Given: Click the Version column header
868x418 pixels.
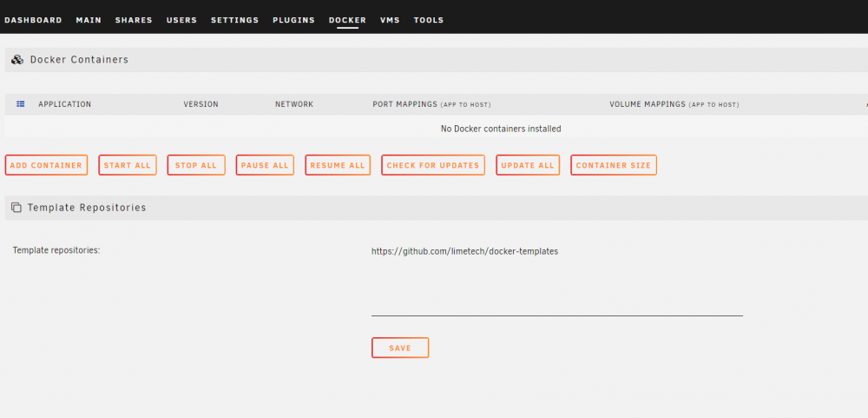Looking at the screenshot, I should click(x=201, y=104).
